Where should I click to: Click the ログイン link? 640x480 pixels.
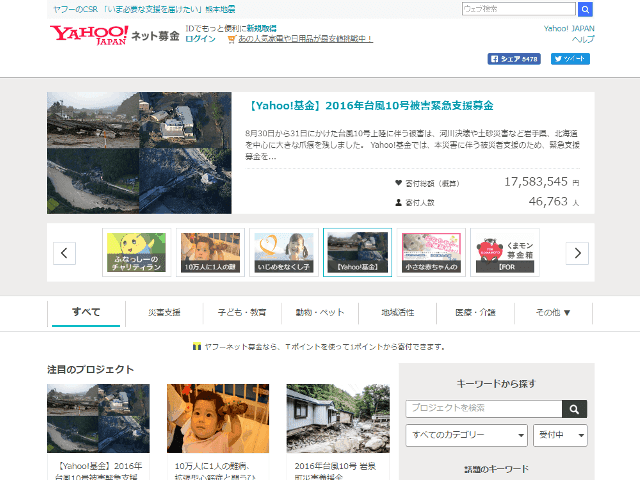pos(200,39)
